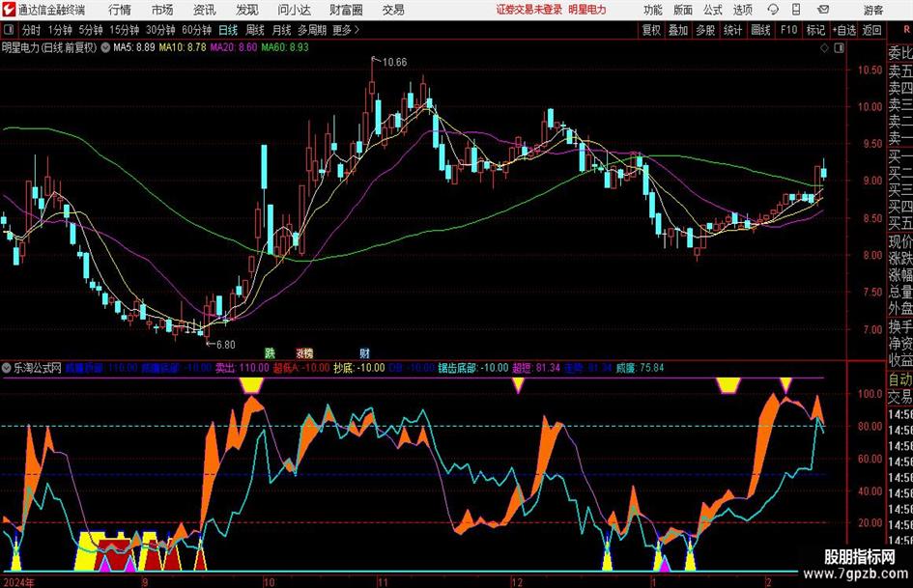Click the blue 财 marker on the chart
The image size is (913, 588).
[x=364, y=353]
